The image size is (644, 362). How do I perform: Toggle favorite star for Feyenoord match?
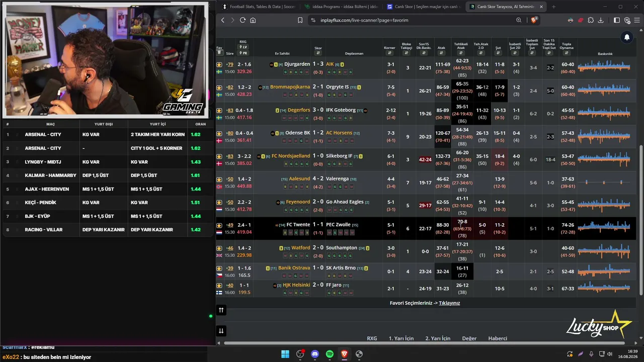(x=219, y=202)
